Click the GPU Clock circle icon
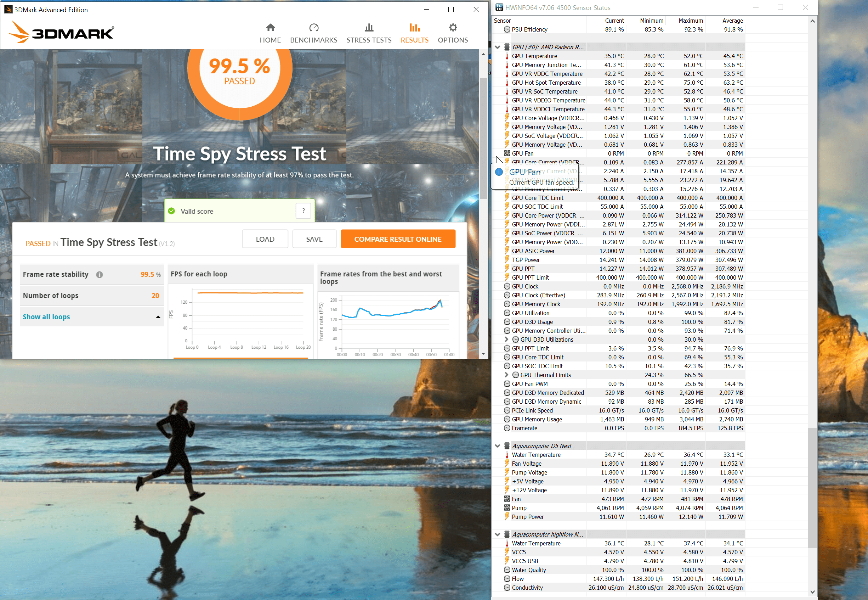This screenshot has width=868, height=600. pos(507,286)
